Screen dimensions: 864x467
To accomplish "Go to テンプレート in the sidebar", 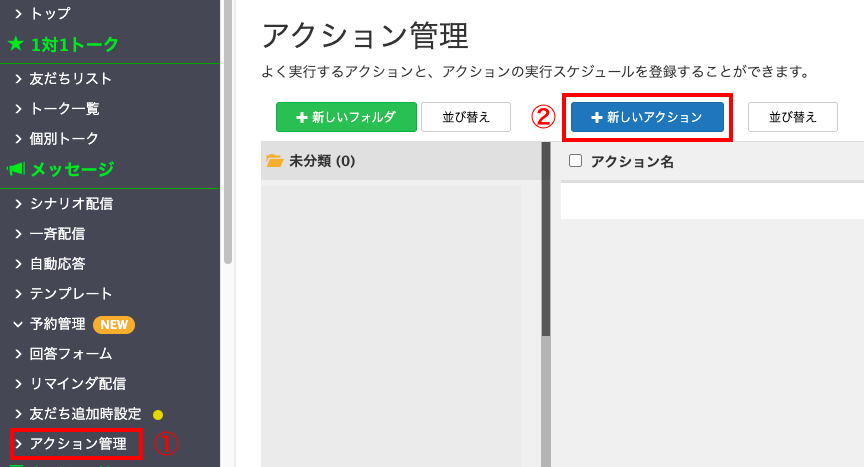I will [71, 294].
